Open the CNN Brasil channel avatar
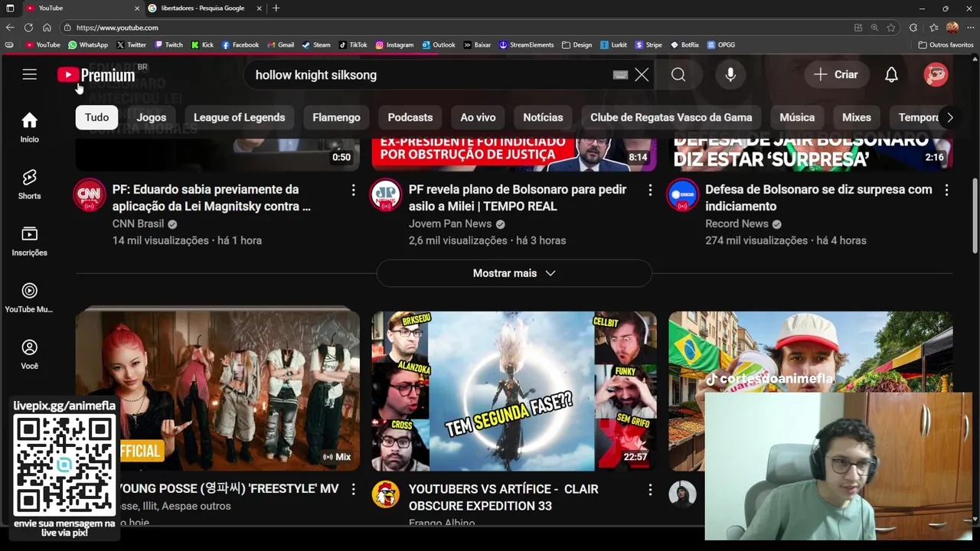Screen dimensions: 980x551 (90, 195)
